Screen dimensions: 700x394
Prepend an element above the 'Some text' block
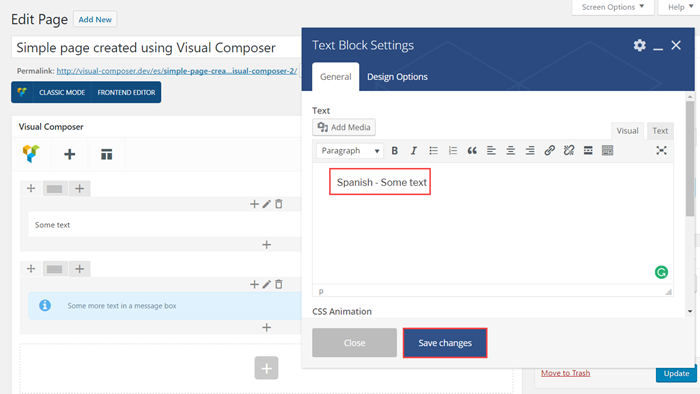point(254,204)
